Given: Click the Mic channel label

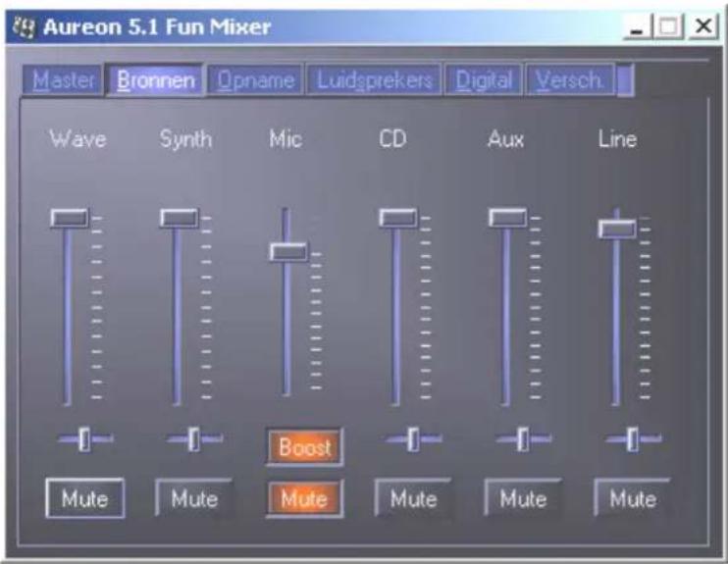Looking at the screenshot, I should [286, 139].
